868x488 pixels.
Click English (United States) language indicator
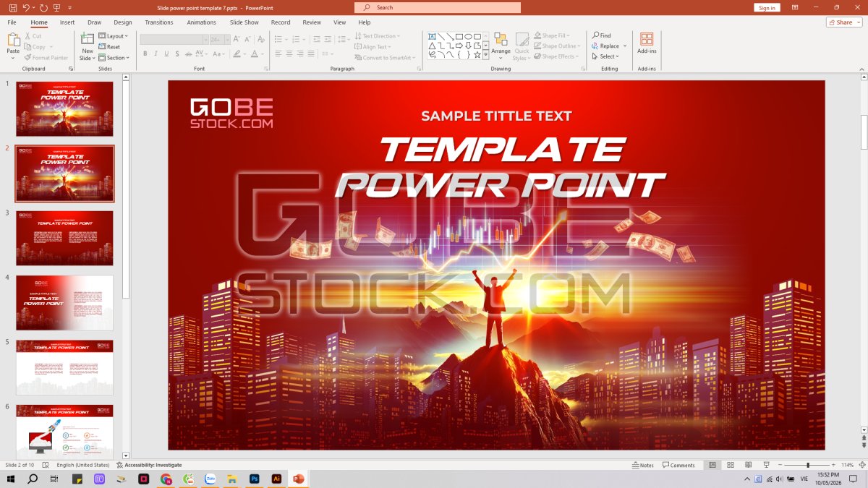point(83,465)
